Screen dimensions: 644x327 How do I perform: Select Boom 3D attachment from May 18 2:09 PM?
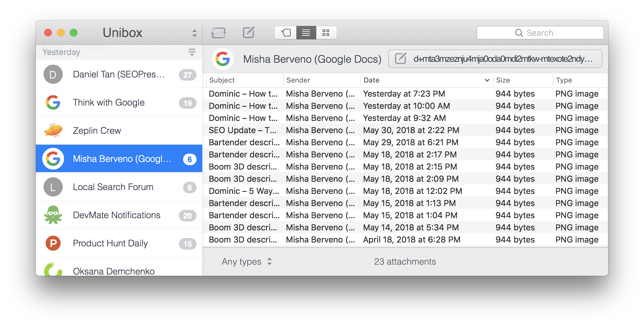[405, 179]
